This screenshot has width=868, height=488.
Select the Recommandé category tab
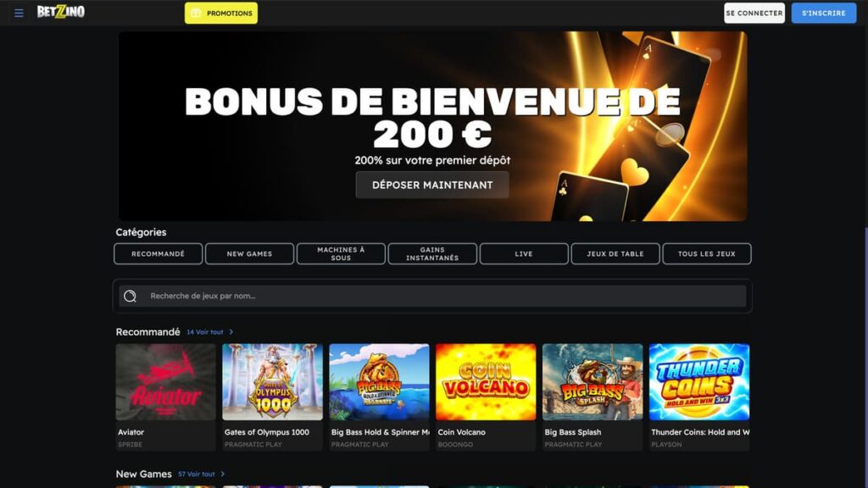tap(159, 254)
